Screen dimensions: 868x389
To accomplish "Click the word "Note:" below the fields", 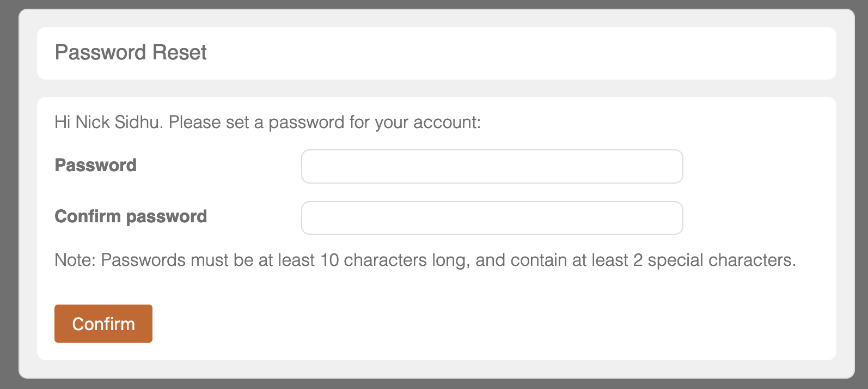I will [75, 260].
